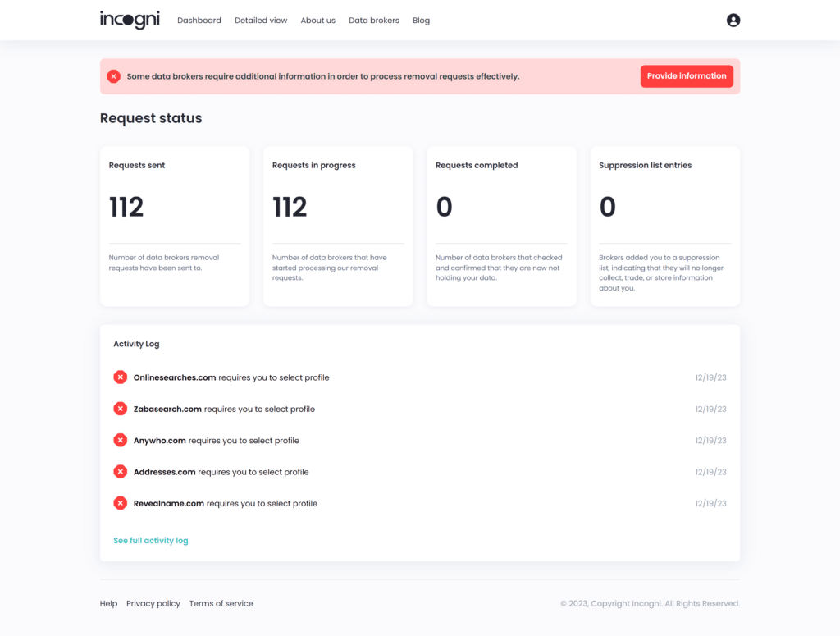Select the Anywho.com activity entry
840x636 pixels.
[420, 441]
